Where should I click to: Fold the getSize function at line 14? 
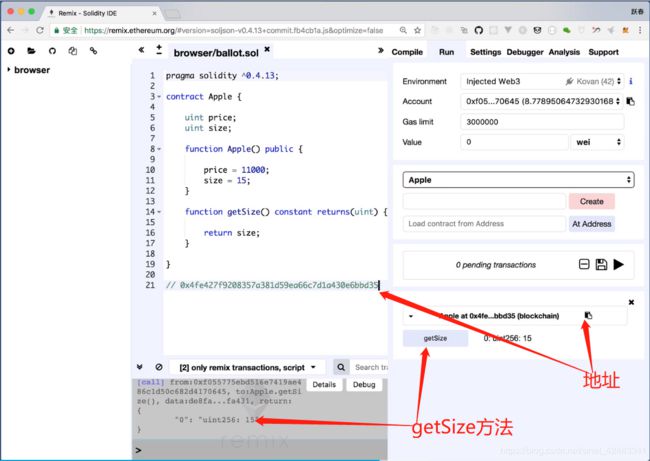[x=159, y=212]
